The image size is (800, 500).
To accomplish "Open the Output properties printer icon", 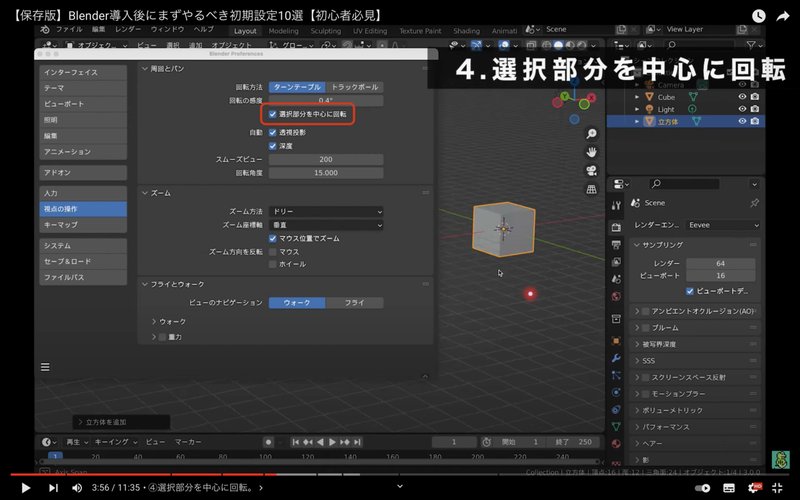I will 616,245.
